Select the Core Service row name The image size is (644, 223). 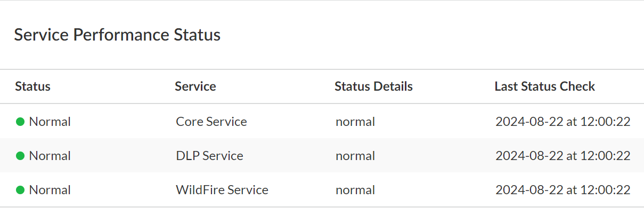[x=211, y=122]
